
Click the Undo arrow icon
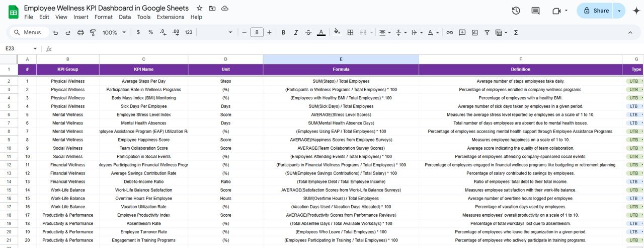coord(55,32)
